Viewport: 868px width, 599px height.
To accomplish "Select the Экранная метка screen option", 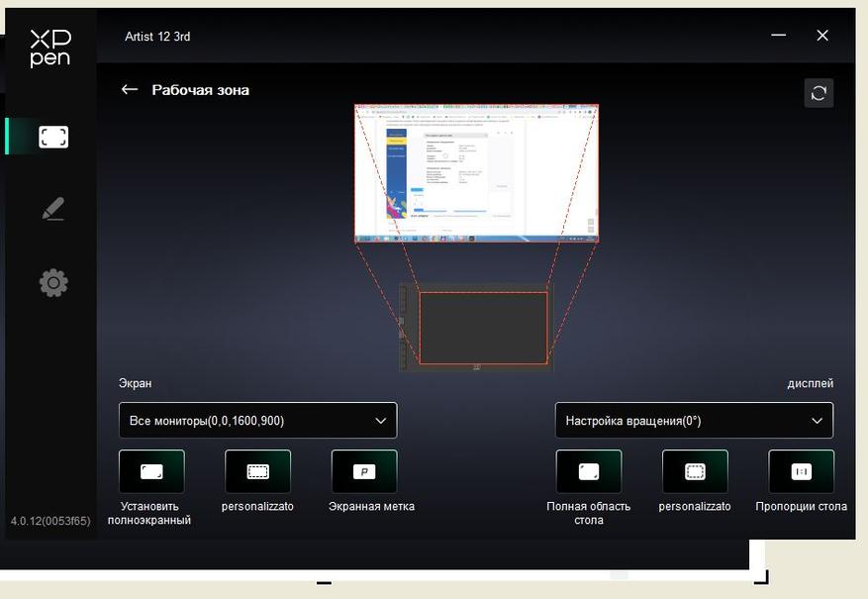I will [x=364, y=472].
